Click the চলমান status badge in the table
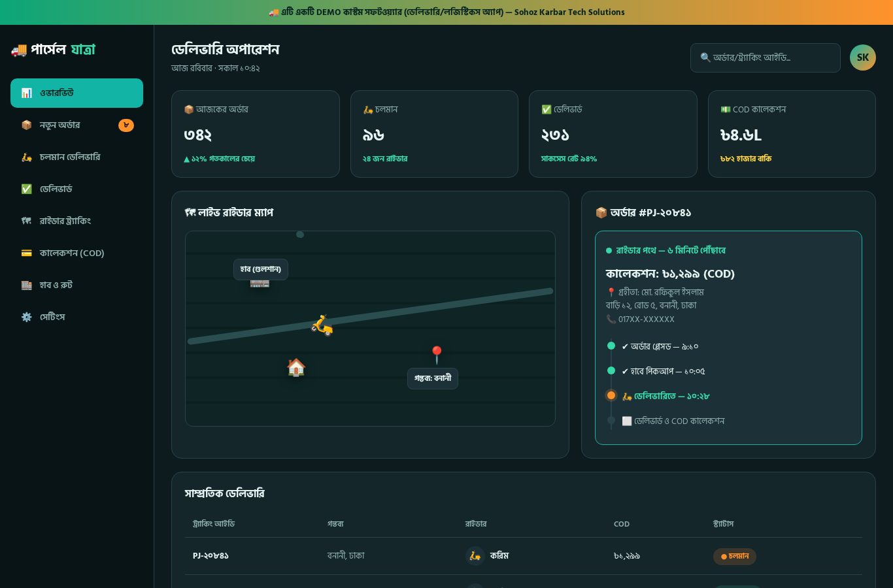The width and height of the screenshot is (893, 588). pyautogui.click(x=735, y=556)
